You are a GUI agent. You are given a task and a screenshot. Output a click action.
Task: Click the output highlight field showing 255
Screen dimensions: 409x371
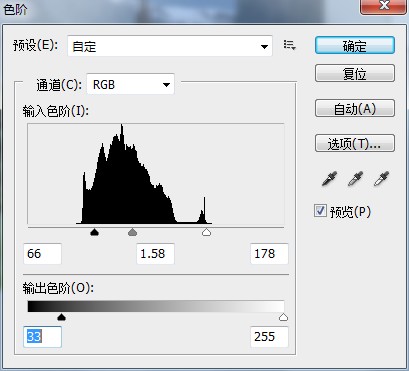269,337
